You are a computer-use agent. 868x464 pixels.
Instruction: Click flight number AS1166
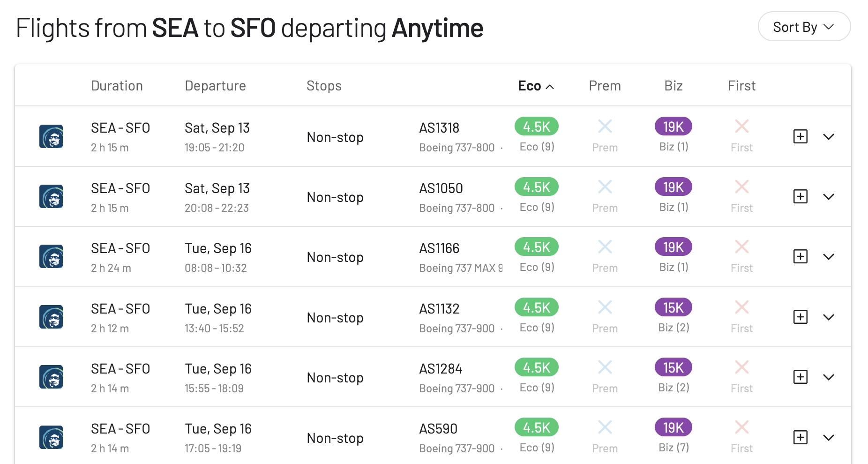[439, 248]
